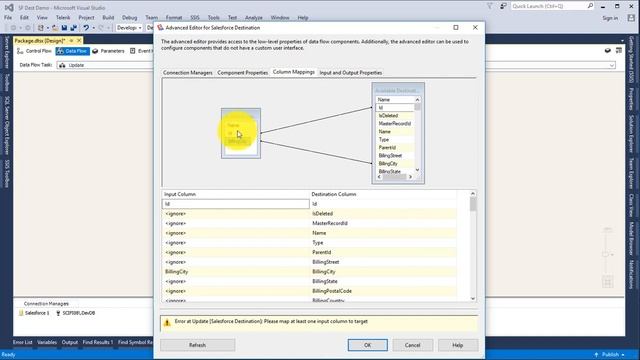Switch to the Connection Managers tab
Viewport: 640px width, 360px height.
tap(188, 73)
